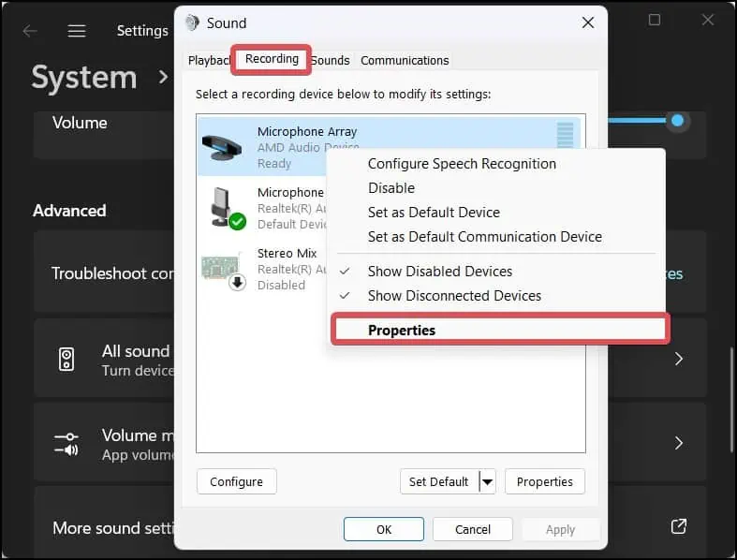This screenshot has width=737, height=560.
Task: Click the All sound devices speaker icon
Action: (66, 360)
